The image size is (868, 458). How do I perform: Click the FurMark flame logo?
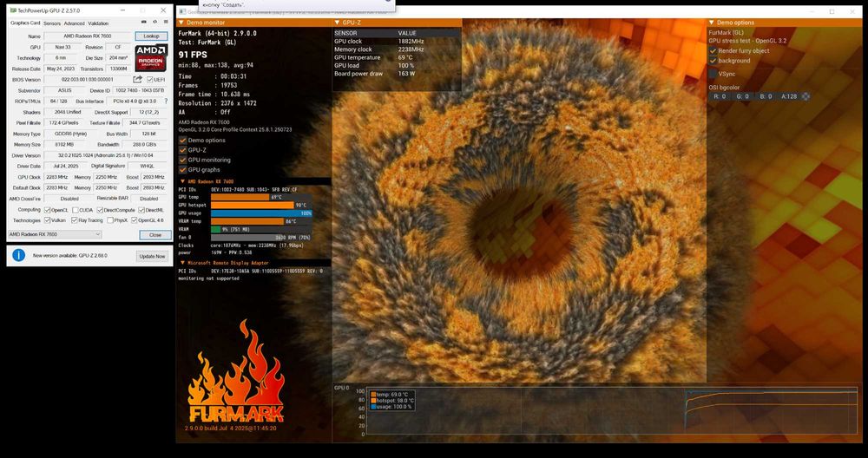tap(236, 370)
